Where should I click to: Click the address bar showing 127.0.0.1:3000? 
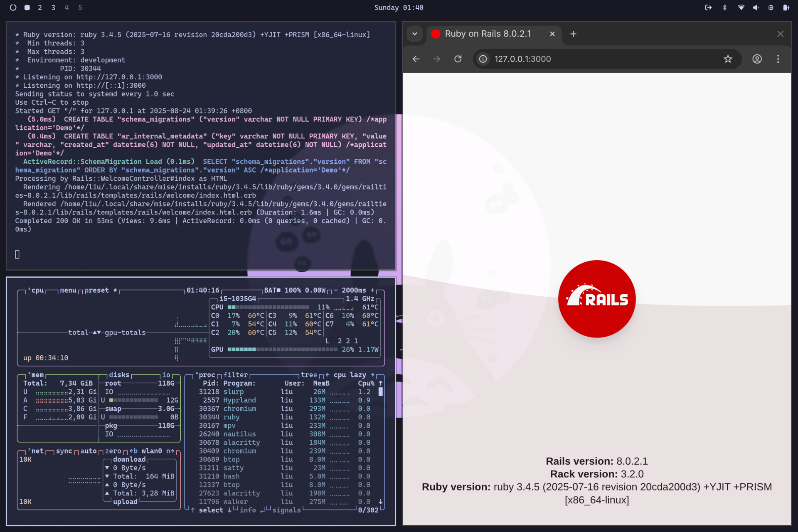(607, 59)
